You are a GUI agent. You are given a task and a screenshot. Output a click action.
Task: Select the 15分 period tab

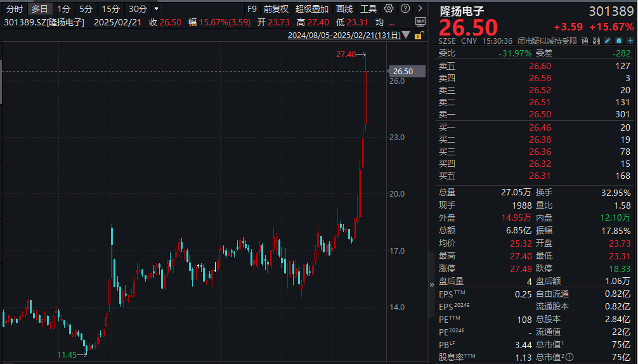click(111, 8)
